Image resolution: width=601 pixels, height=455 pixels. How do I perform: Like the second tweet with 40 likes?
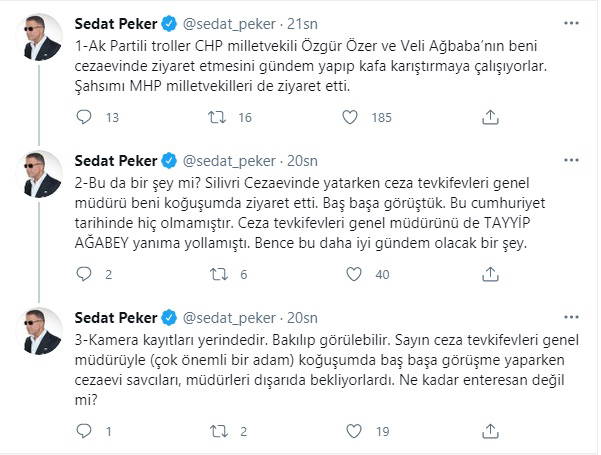(x=346, y=274)
